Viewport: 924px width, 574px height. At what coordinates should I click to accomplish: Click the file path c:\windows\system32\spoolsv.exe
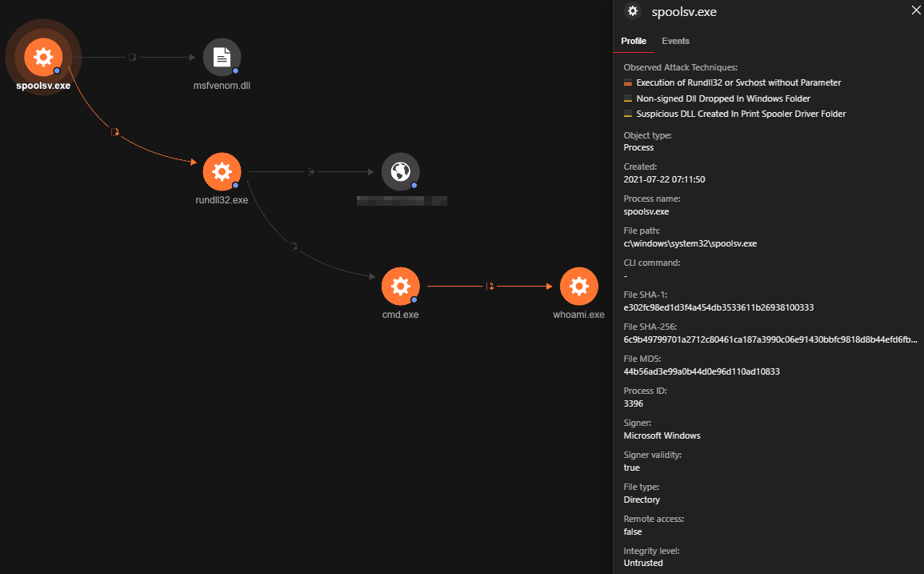tap(690, 243)
